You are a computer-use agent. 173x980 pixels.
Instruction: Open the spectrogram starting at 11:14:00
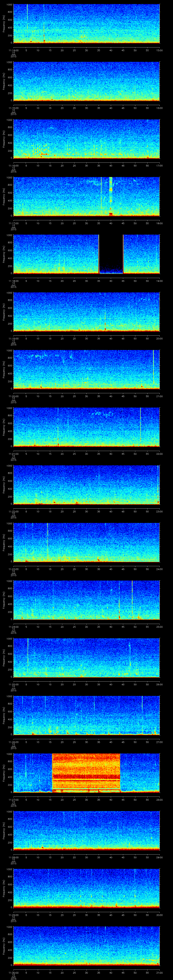[x=86, y=24]
